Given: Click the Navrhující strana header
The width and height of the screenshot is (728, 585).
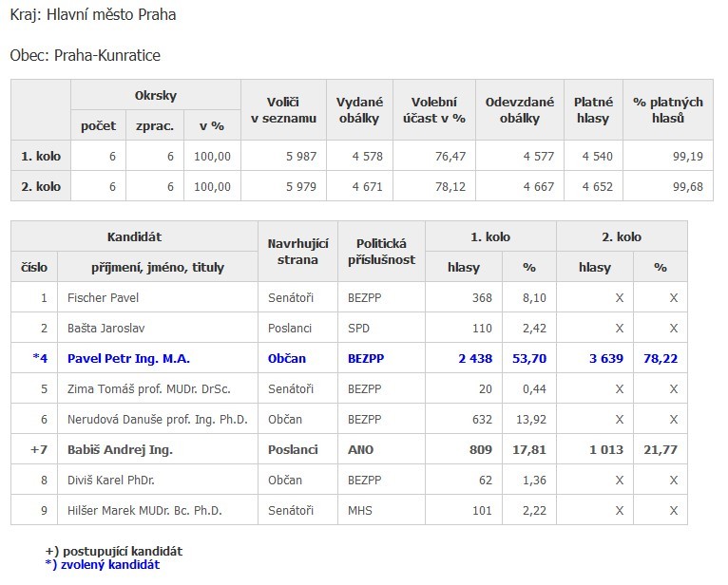Looking at the screenshot, I should [297, 252].
